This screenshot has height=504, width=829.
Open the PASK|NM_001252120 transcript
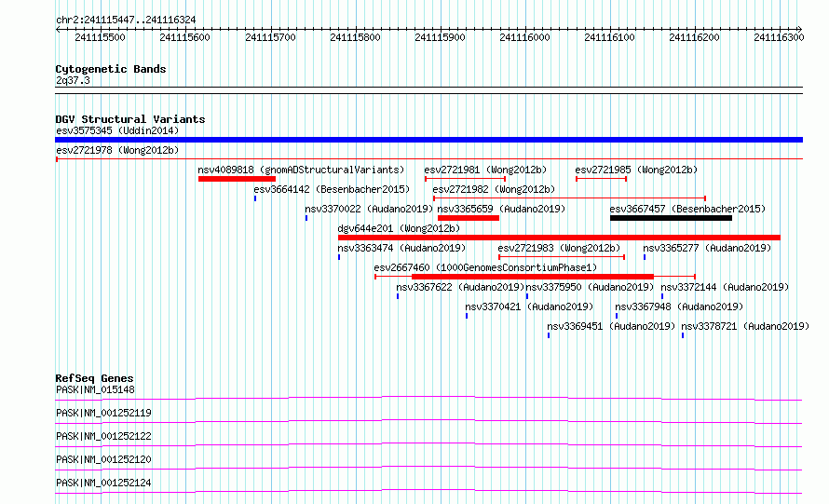pos(103,459)
